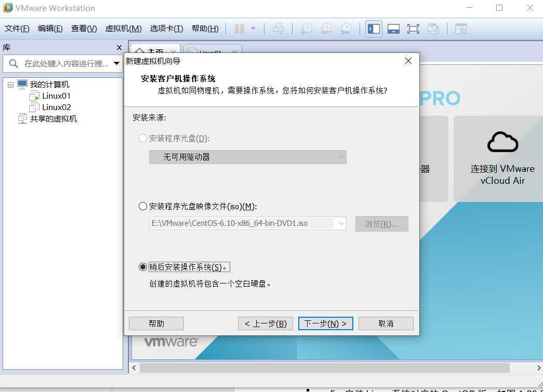The width and height of the screenshot is (543, 392).
Task: Click the pause virtual machine toolbar icon
Action: tap(240, 29)
